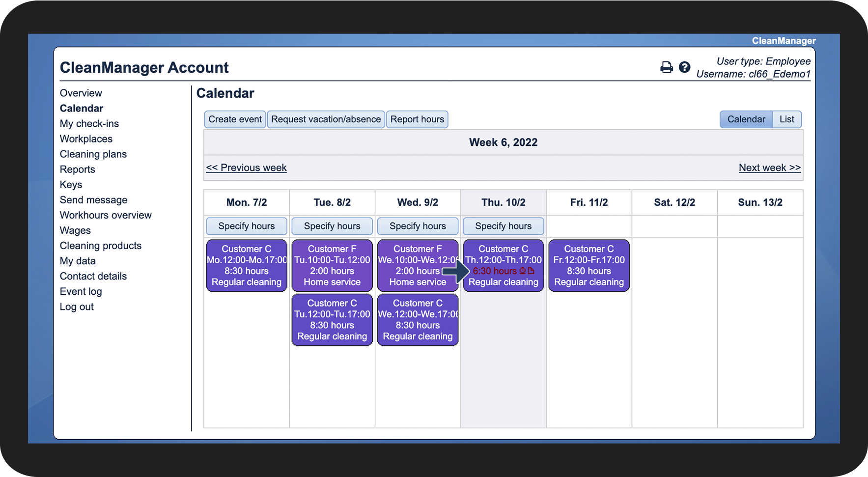Viewport: 868px width, 477px height.
Task: Open the Wages page in sidebar
Action: (75, 230)
